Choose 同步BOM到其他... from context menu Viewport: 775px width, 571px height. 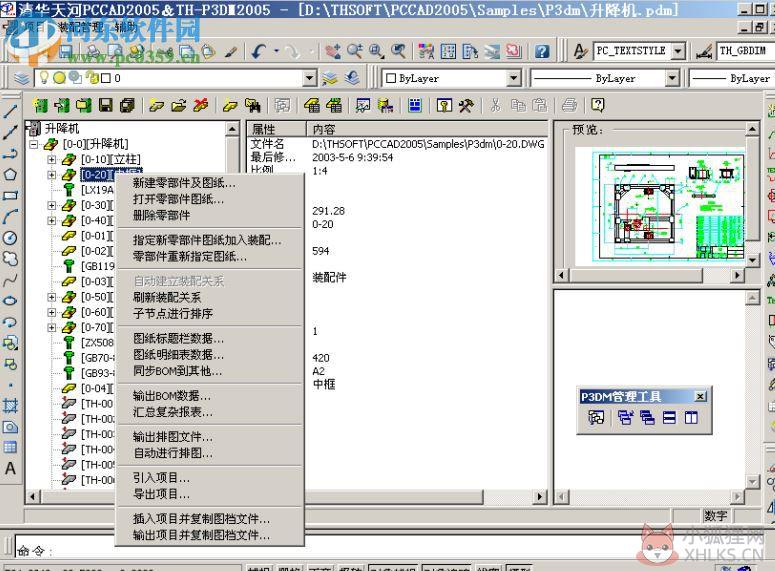click(x=210, y=371)
